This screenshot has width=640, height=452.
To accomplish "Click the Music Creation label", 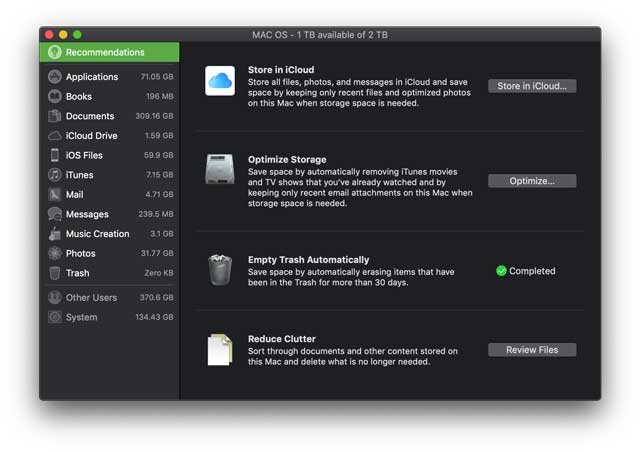I will click(98, 234).
